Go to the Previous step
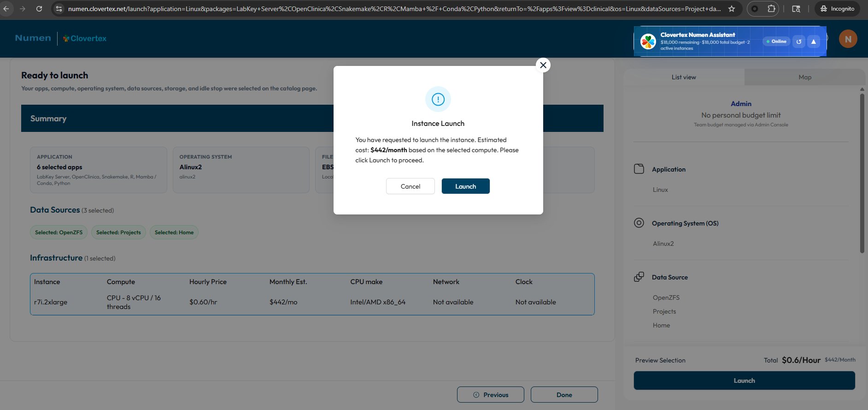This screenshot has height=410, width=868. pos(490,395)
